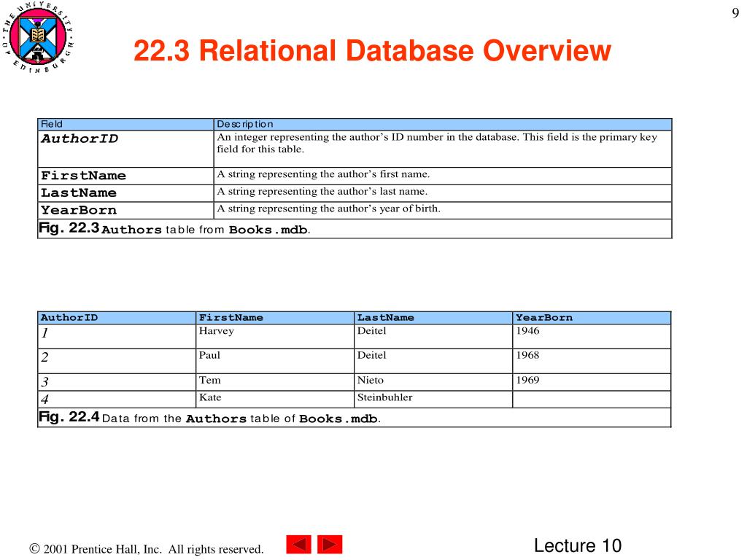Click the Fig. 22.3 caption
This screenshot has width=747, height=560.
[x=174, y=228]
